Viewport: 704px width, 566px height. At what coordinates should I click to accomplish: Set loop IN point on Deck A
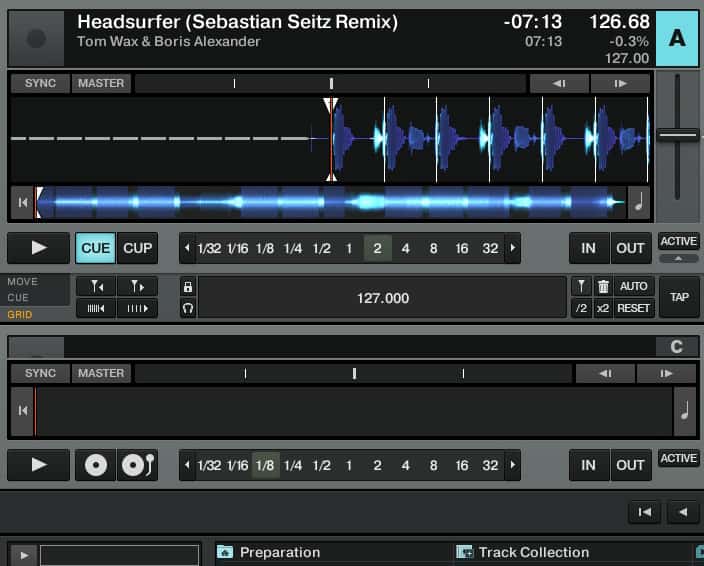coord(589,248)
